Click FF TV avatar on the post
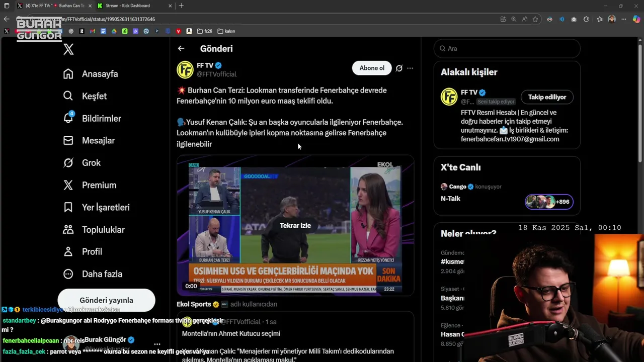644x362 pixels. tap(185, 69)
